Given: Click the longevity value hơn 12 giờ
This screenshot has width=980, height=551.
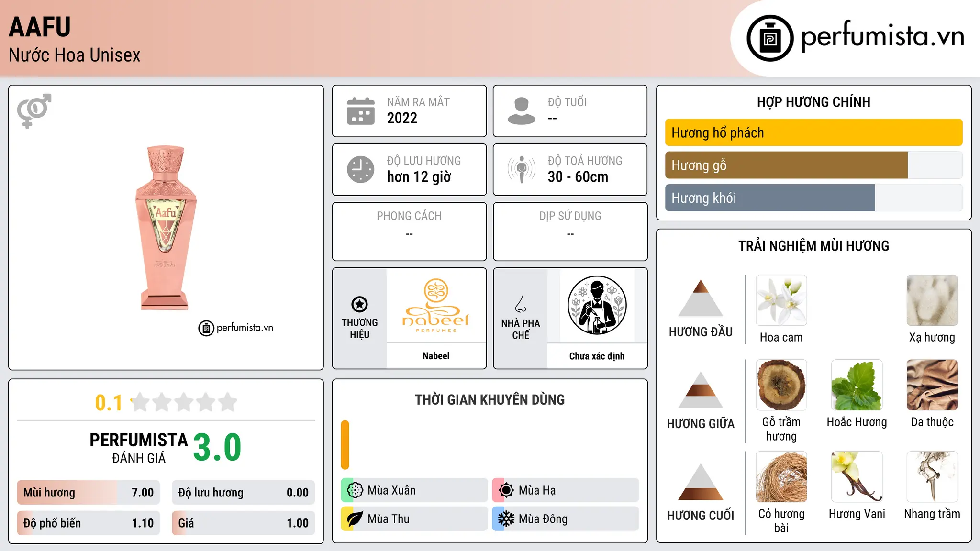Looking at the screenshot, I should [419, 177].
